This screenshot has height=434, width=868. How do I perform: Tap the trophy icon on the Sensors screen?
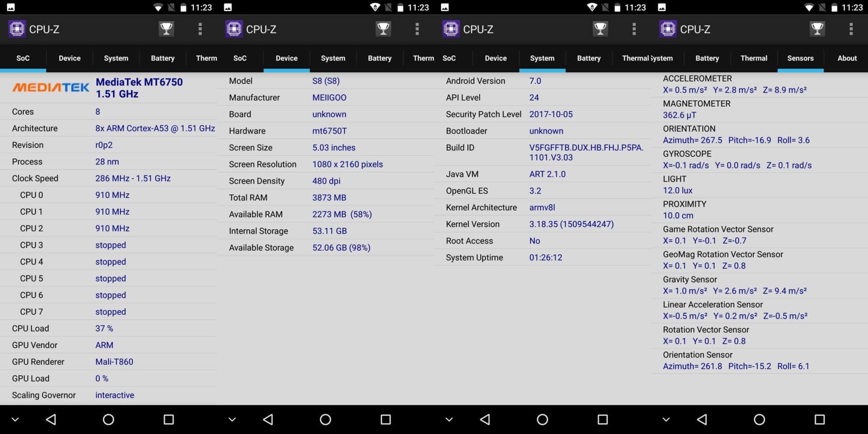coord(817,29)
